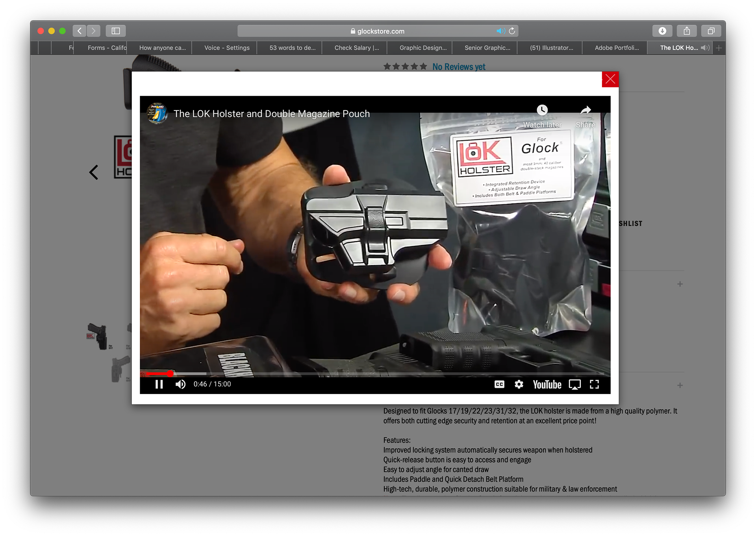Open a new tab with plus button
The width and height of the screenshot is (756, 536).
tap(719, 48)
